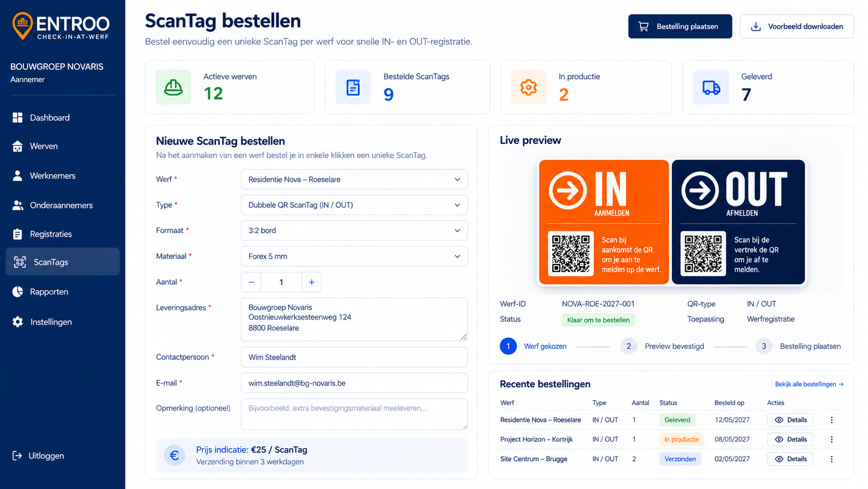Go to Registraties in the sidebar
Screen dimensions: 868x489
[x=62, y=234]
